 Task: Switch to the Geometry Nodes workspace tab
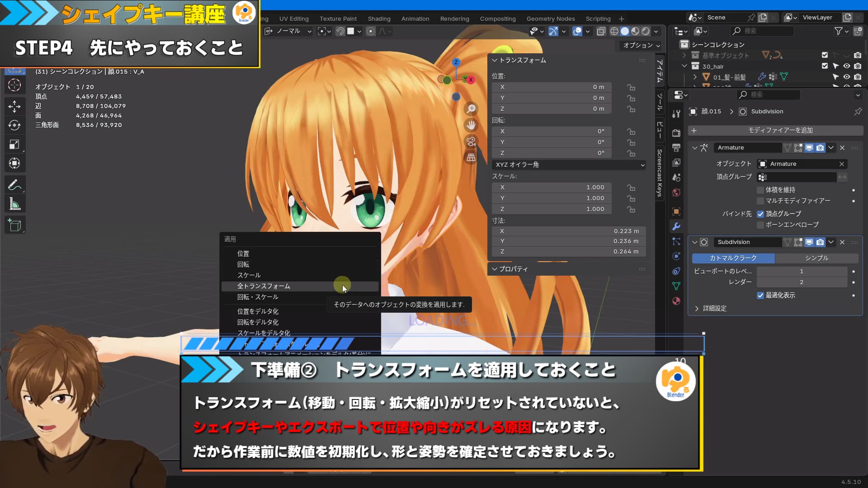coord(551,19)
